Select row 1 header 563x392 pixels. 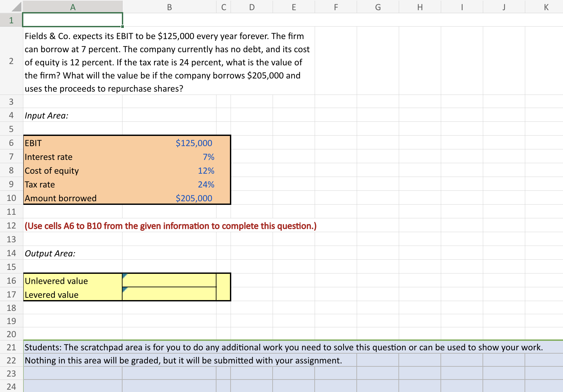(x=11, y=20)
